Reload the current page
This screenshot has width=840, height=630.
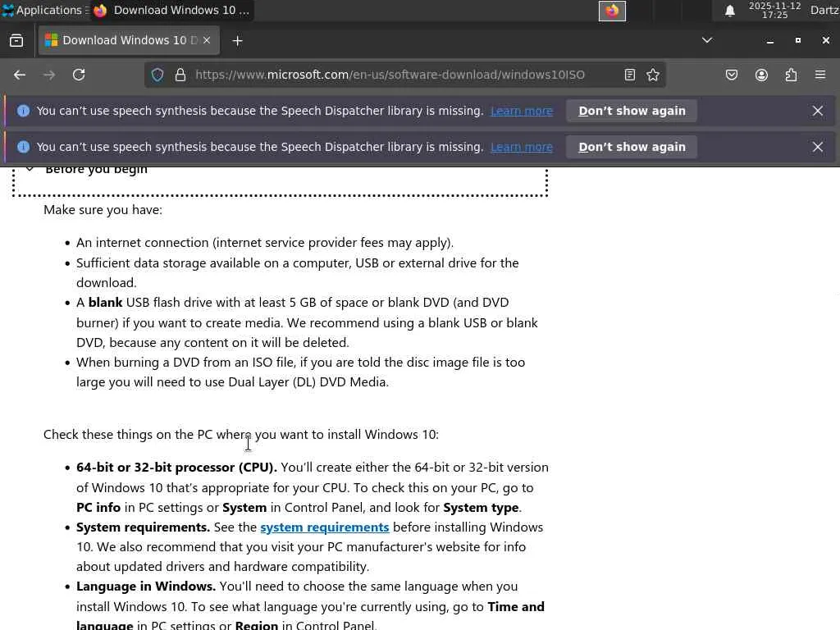tap(79, 75)
